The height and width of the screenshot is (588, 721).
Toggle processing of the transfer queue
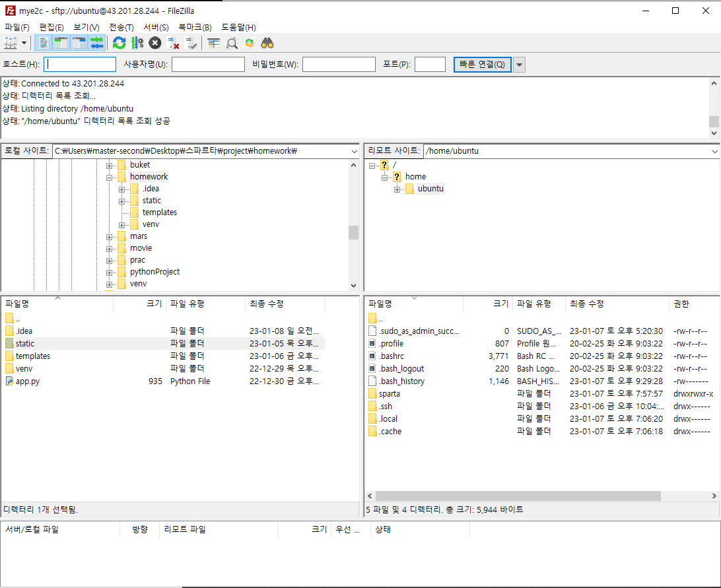137,43
